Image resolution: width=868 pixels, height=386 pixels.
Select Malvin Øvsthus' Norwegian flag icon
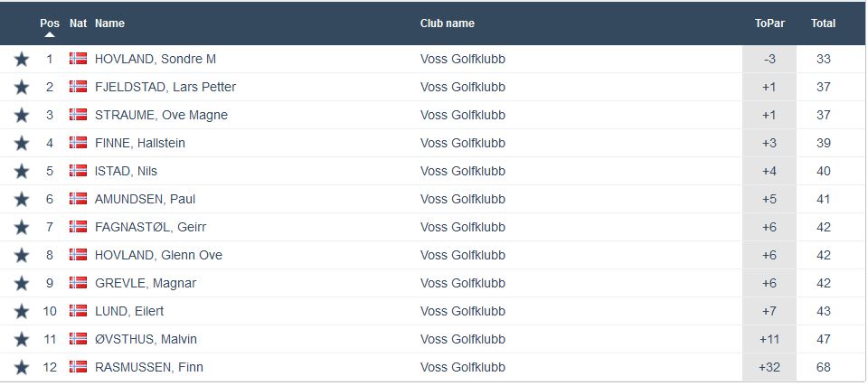click(78, 340)
